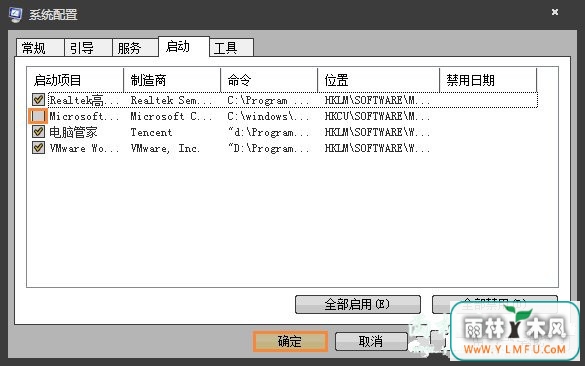This screenshot has height=366, width=585.
Task: Click the 取消 button
Action: pyautogui.click(x=371, y=341)
